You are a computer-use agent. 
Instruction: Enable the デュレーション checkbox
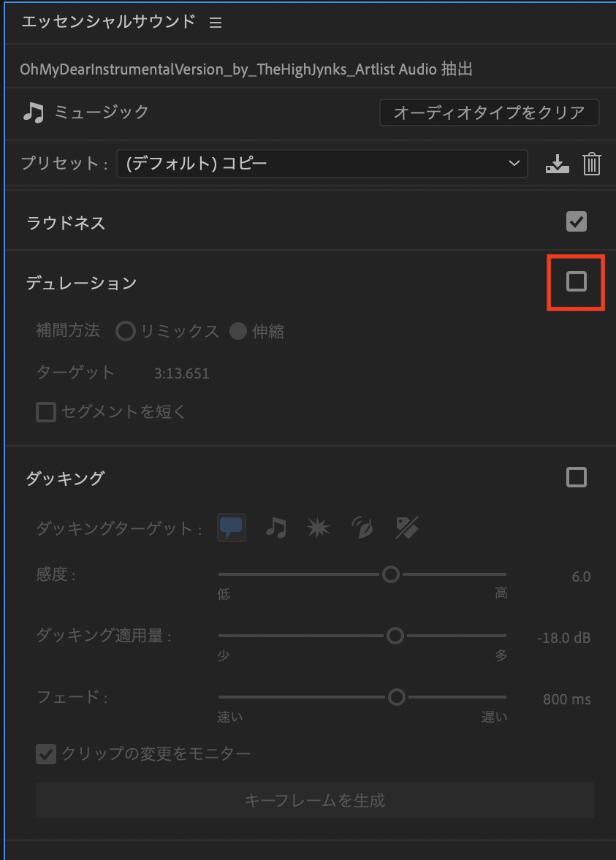[x=577, y=281]
